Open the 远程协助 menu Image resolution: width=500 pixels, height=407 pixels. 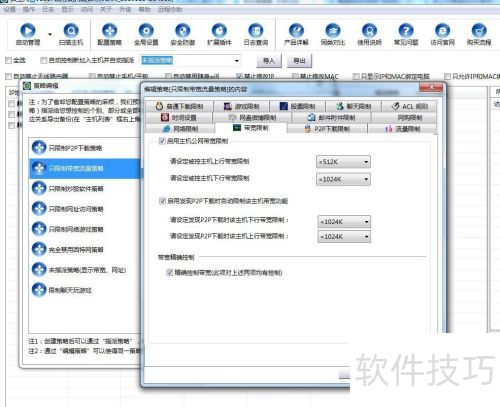[x=170, y=9]
